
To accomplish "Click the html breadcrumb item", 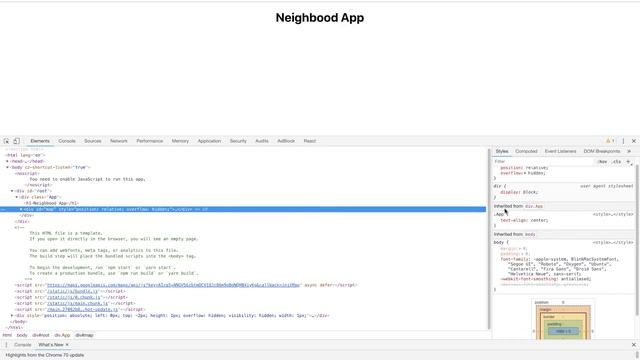I will 7,335.
